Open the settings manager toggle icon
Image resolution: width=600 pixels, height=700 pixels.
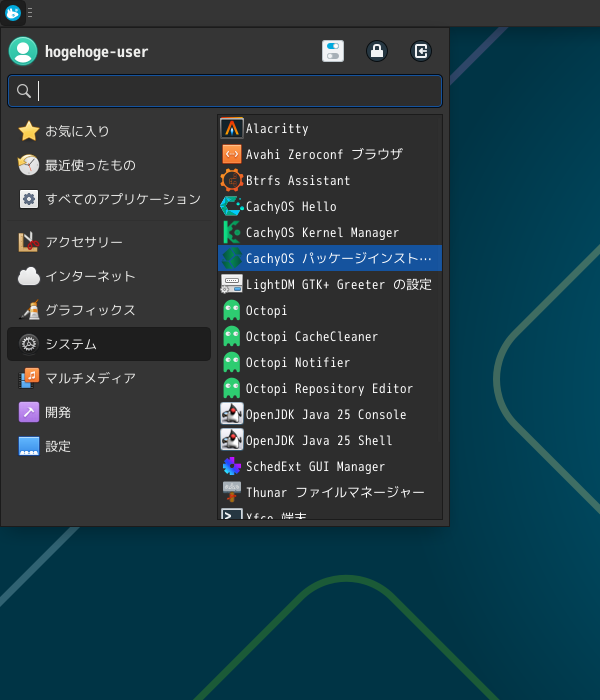(x=333, y=51)
